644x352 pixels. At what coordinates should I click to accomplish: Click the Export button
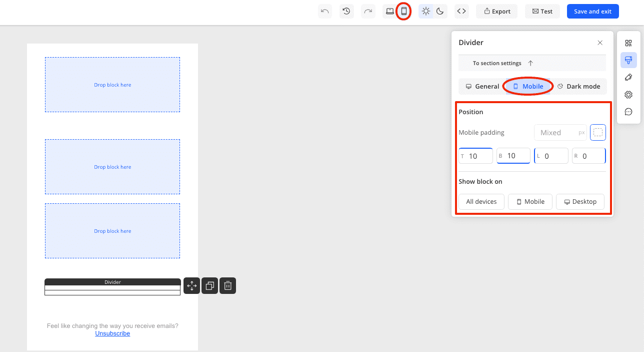pyautogui.click(x=497, y=11)
